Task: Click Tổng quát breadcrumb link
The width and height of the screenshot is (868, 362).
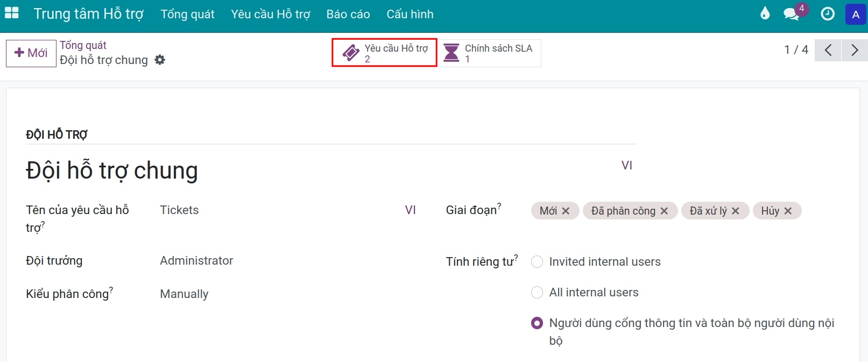Action: 83,45
